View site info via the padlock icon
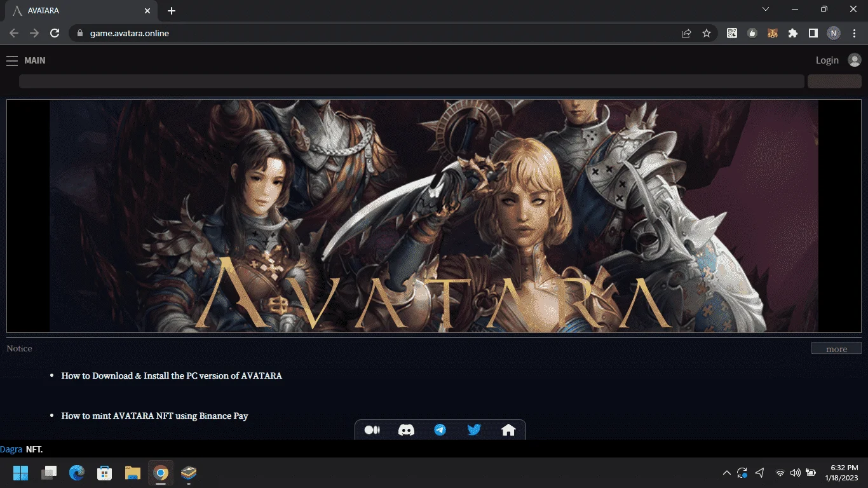The height and width of the screenshot is (488, 868). [79, 33]
